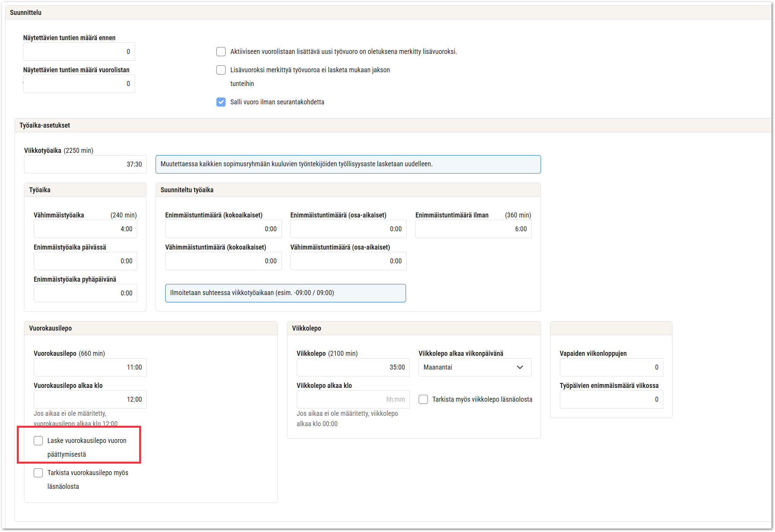
Task: Enable 'Tarkista vuorokausilepo myös läsnäolosta'
Action: click(x=38, y=473)
